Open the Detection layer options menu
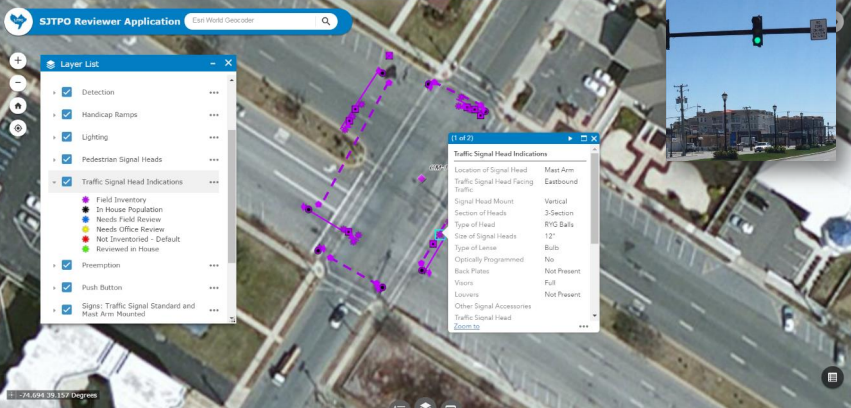851x408 pixels. [x=214, y=93]
